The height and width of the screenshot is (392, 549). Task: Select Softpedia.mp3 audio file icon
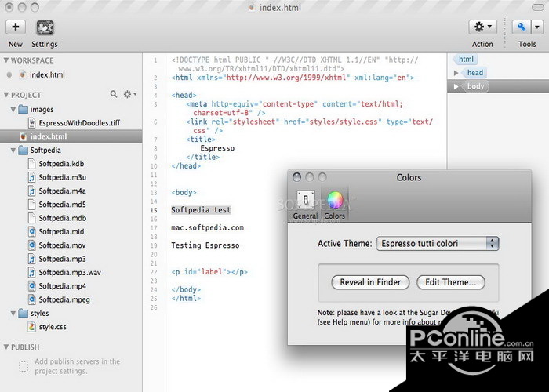coord(32,259)
